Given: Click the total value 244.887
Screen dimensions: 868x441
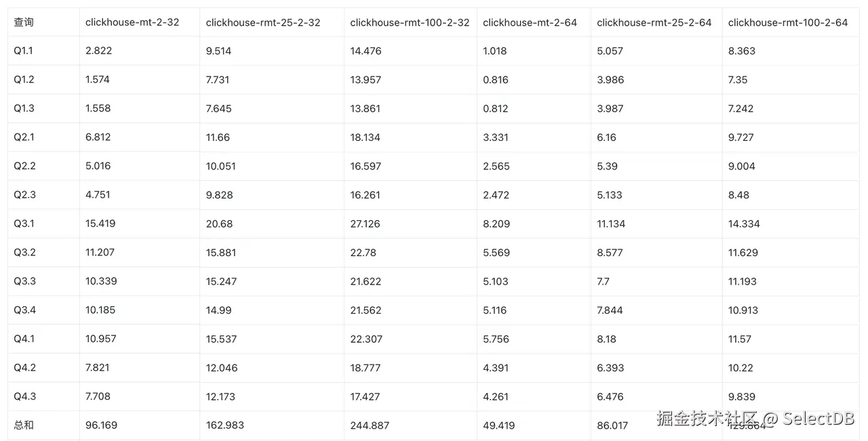Looking at the screenshot, I should (x=370, y=425).
